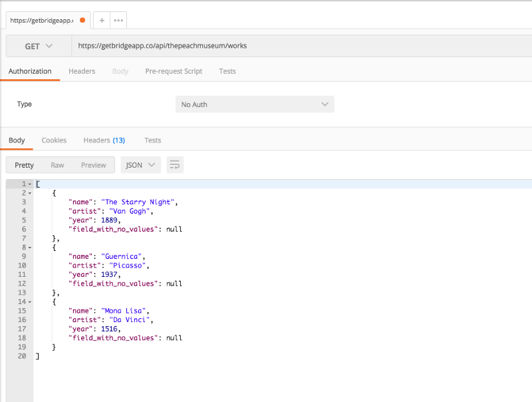Collapse the object at line 2
The image size is (532, 402).
[x=30, y=193]
